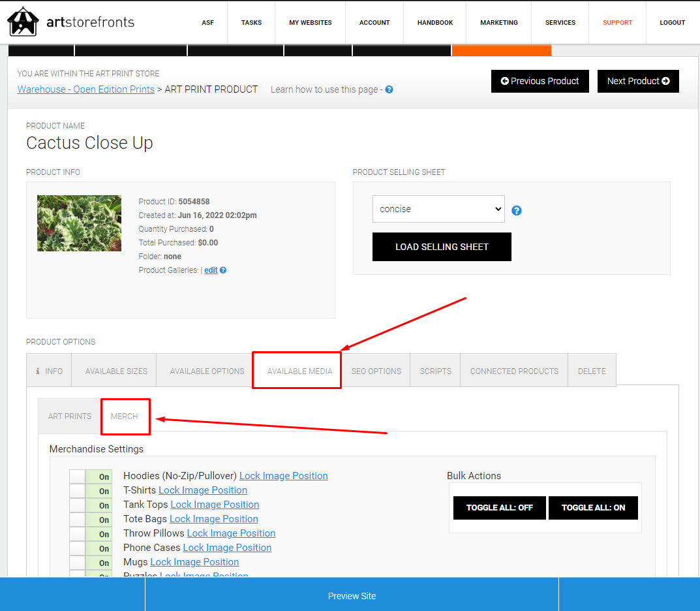The image size is (700, 611).
Task: Click Next Product with right arrow icon
Action: click(x=638, y=82)
